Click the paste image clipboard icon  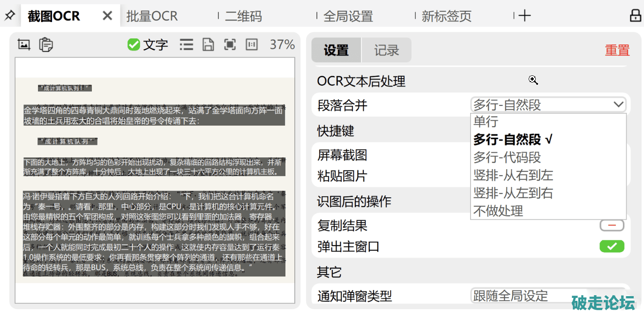pyautogui.click(x=45, y=45)
